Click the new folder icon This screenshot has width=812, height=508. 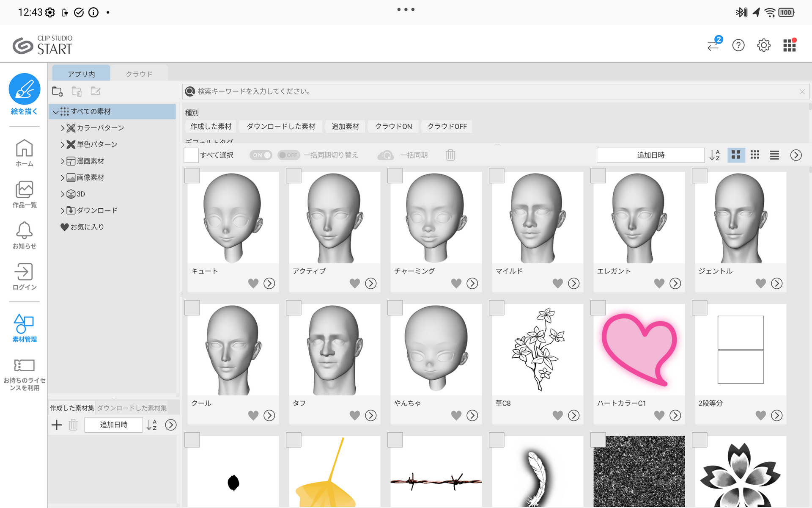(58, 91)
